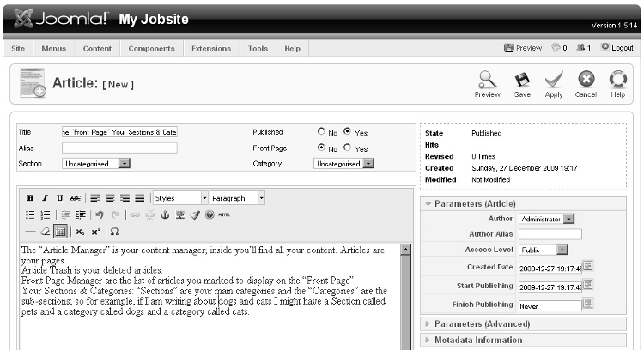Viewport: 644px width, 350px height.
Task: Collapse Parameters (Article) panel
Action: [523, 204]
